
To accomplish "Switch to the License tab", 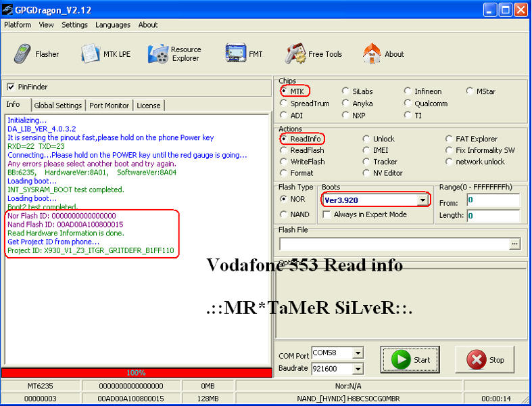I will tap(149, 106).
